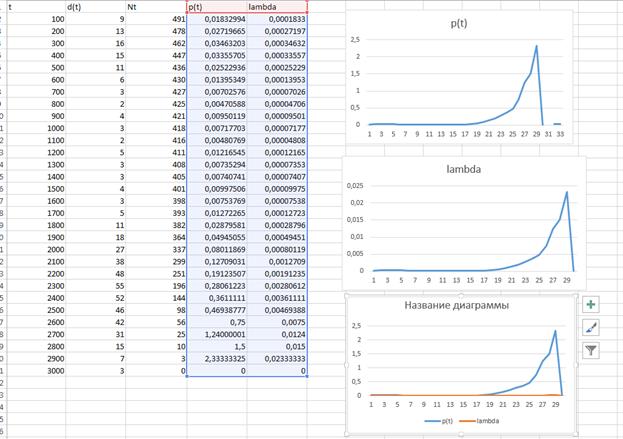Image resolution: width=623 pixels, height=439 pixels.
Task: Open Chart Filters funnel button
Action: [x=590, y=350]
